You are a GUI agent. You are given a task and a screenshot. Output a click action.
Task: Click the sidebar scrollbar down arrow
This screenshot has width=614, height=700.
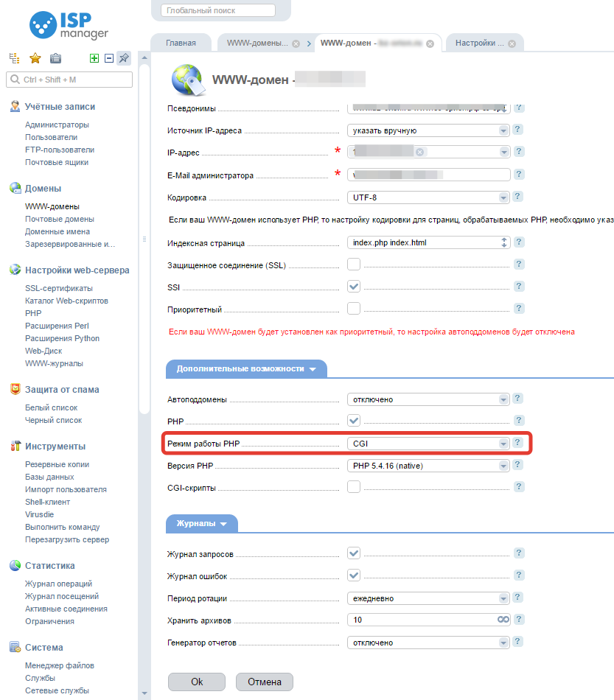(x=144, y=693)
